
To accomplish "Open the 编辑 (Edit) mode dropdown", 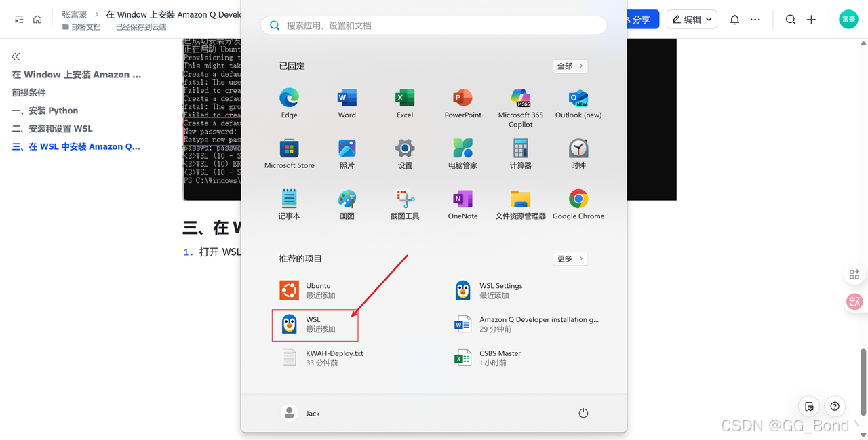I will [692, 20].
